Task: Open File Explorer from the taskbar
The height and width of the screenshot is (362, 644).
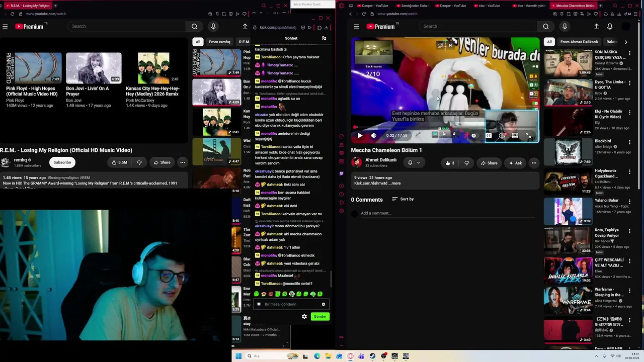Action: pyautogui.click(x=328, y=356)
